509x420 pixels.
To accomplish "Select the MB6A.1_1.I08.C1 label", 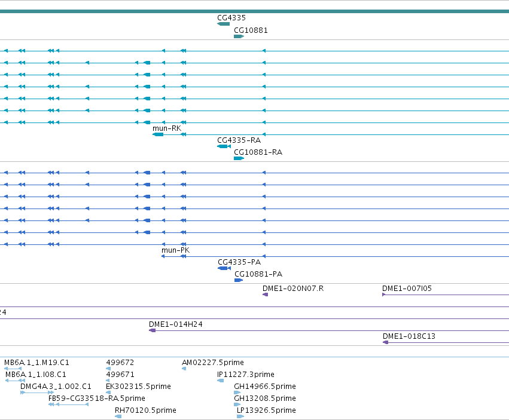I will [x=36, y=375].
